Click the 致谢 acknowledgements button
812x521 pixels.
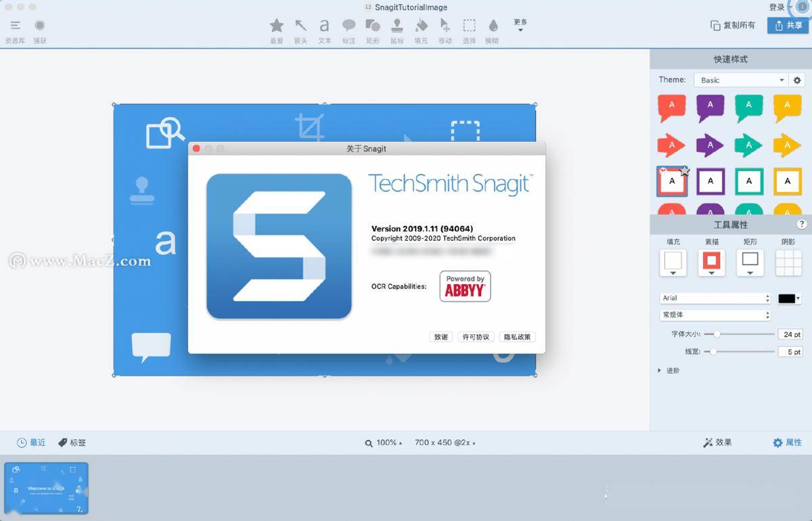point(441,337)
